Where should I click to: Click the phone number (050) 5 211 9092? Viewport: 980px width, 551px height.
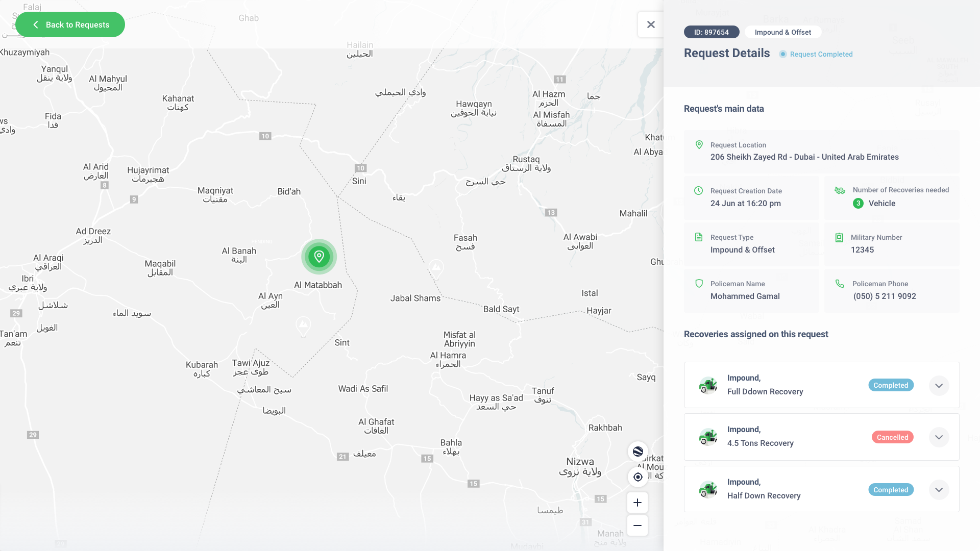pyautogui.click(x=885, y=296)
